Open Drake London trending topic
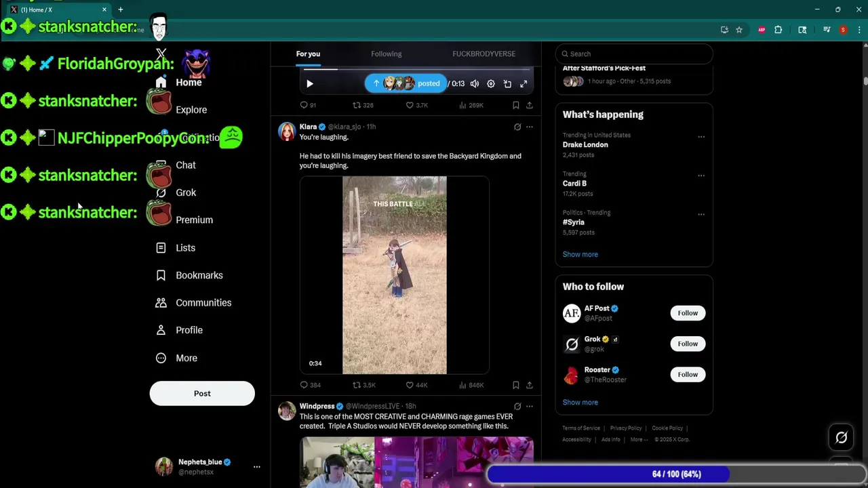868x488 pixels. click(585, 144)
